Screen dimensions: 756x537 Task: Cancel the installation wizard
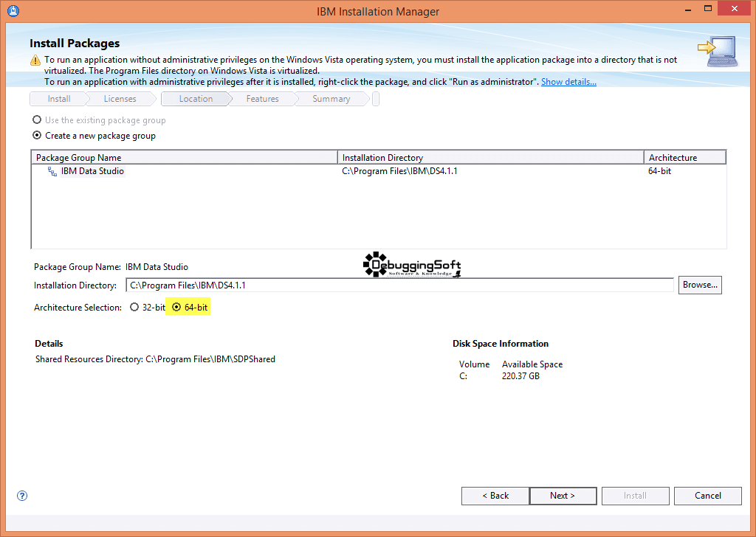click(708, 496)
